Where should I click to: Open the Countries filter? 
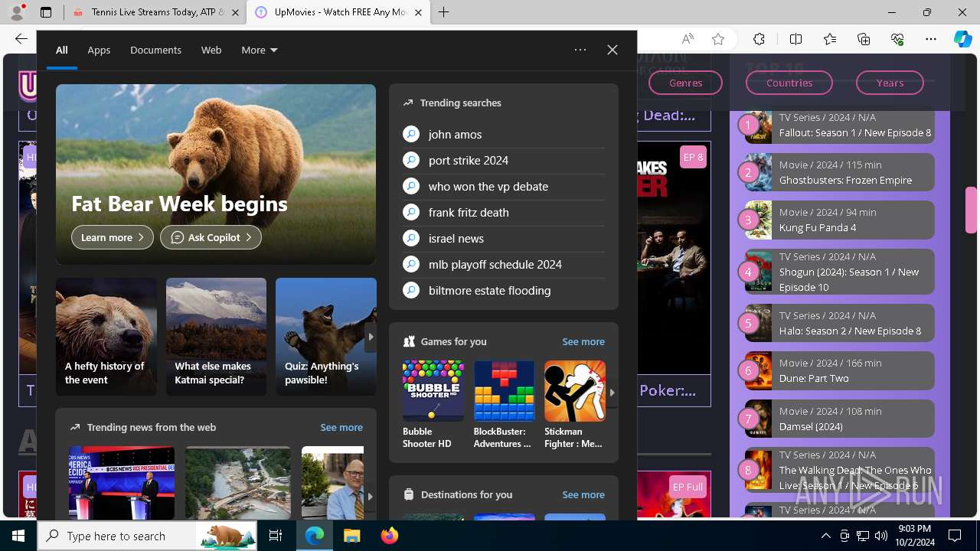pos(789,83)
